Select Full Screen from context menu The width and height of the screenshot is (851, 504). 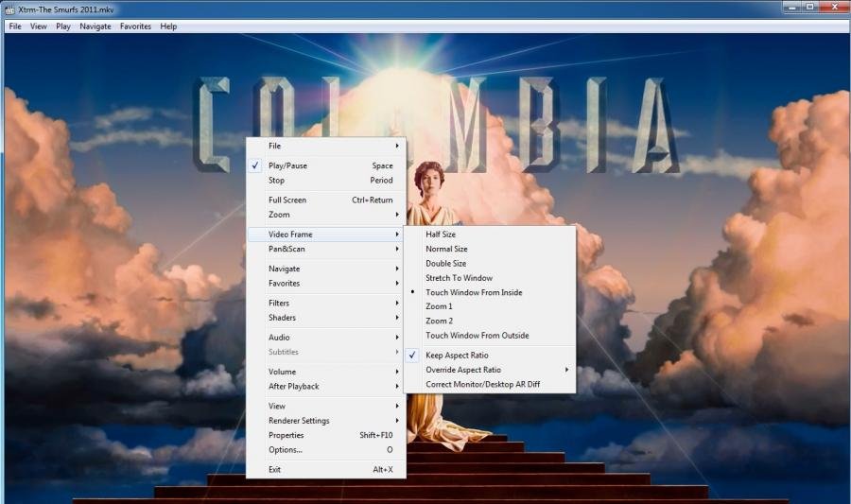[x=325, y=200]
